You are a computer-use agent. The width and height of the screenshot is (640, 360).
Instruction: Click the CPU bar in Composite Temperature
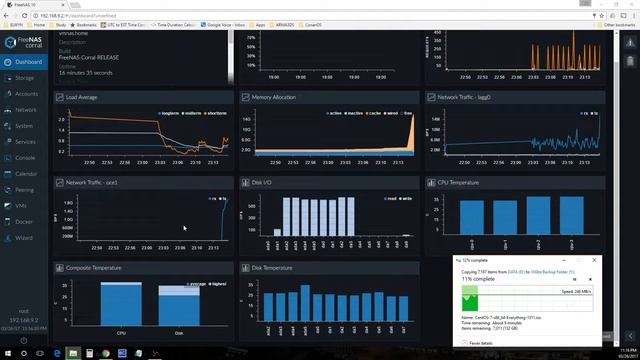coord(121,304)
